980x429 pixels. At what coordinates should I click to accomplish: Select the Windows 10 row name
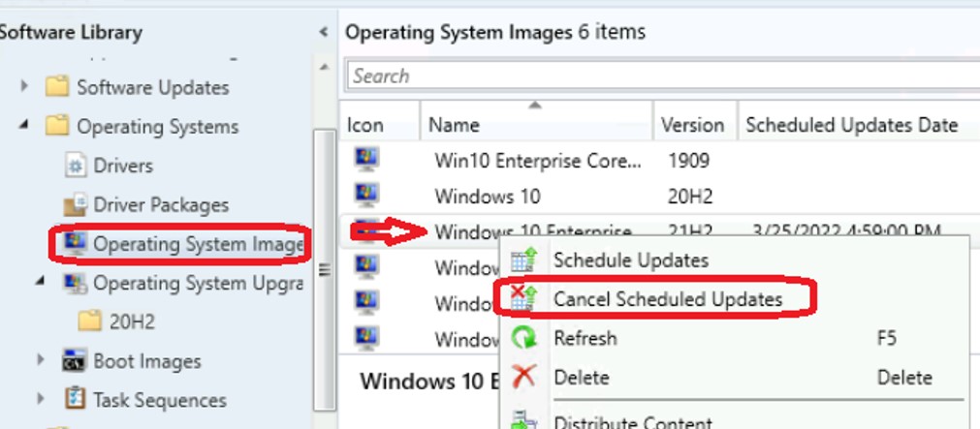(488, 197)
